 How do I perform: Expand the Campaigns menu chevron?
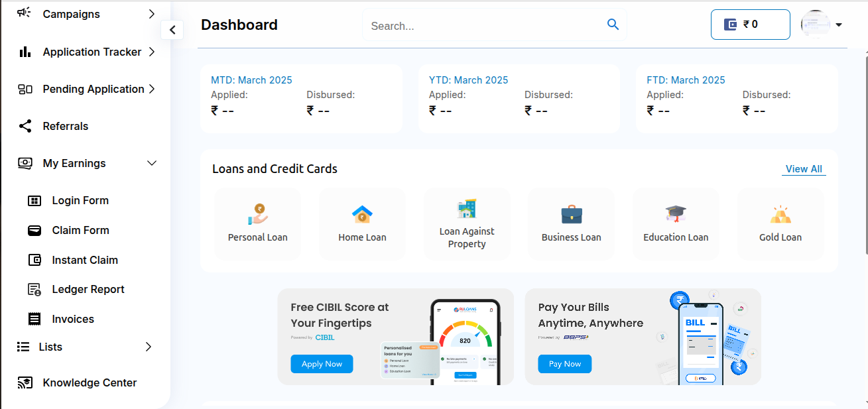(151, 14)
